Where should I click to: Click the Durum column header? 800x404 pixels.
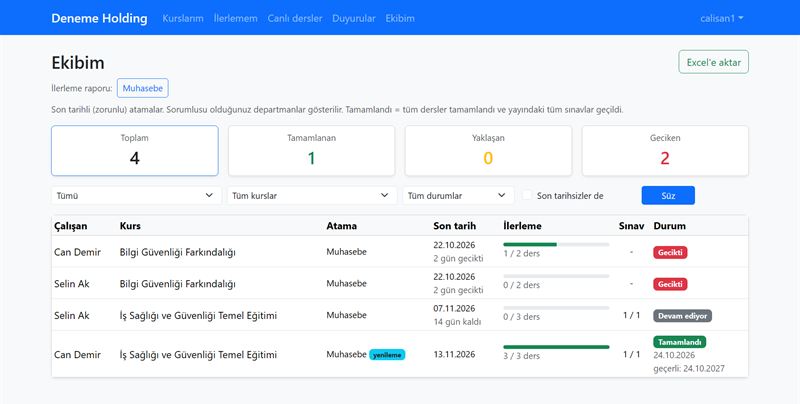pos(669,226)
